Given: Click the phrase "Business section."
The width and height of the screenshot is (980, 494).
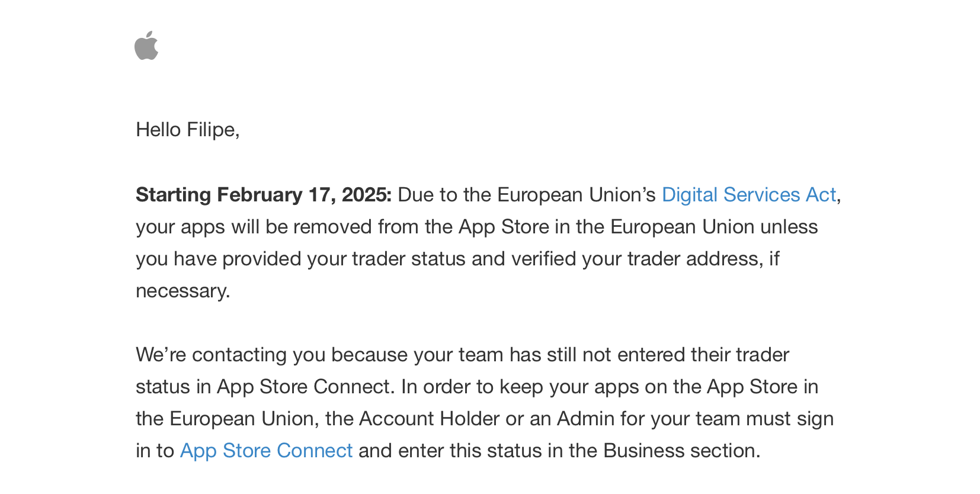Looking at the screenshot, I should 681,451.
